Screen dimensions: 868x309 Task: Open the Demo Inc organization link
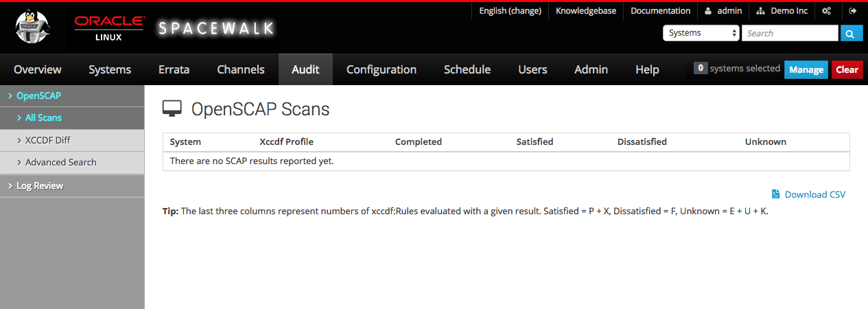[789, 11]
